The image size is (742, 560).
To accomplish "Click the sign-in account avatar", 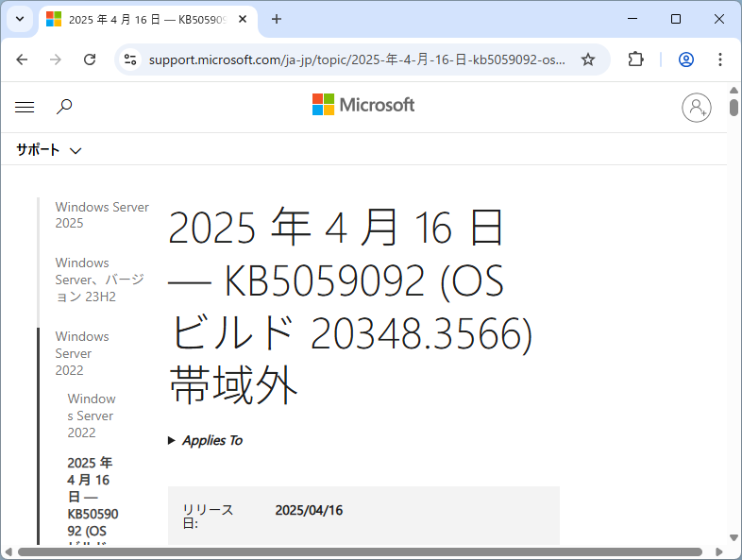I will tap(696, 108).
